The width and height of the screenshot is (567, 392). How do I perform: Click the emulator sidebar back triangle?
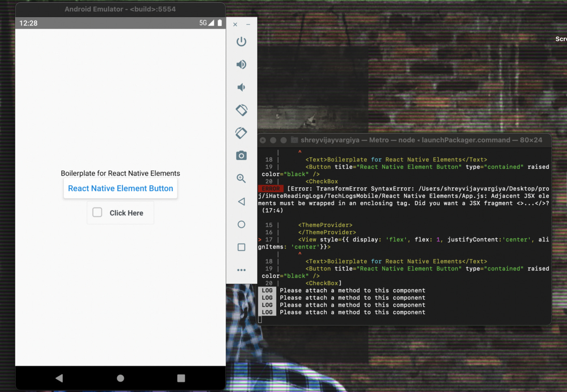(241, 201)
